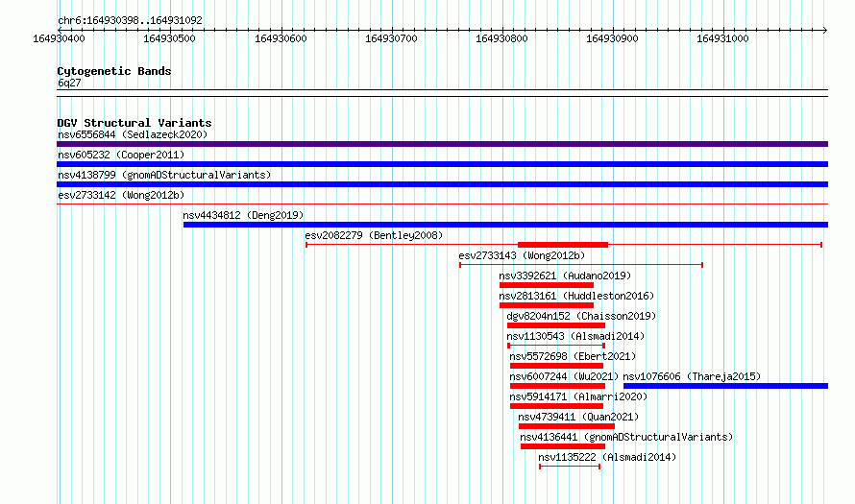Click the red nsv6007244 variant bar
The width and height of the screenshot is (855, 504).
coord(557,386)
